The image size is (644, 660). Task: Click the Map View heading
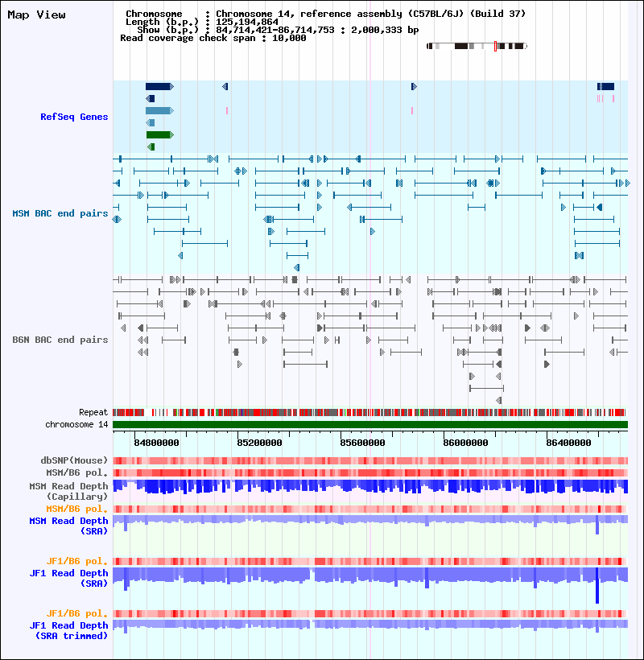[x=36, y=15]
